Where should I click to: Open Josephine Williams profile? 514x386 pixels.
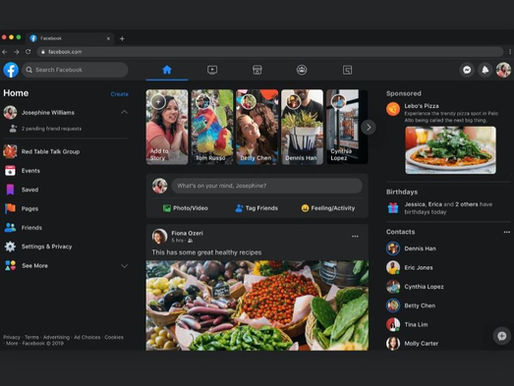[48, 112]
